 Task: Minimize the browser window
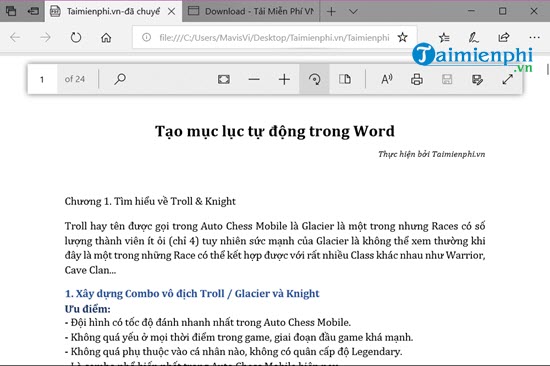click(471, 11)
